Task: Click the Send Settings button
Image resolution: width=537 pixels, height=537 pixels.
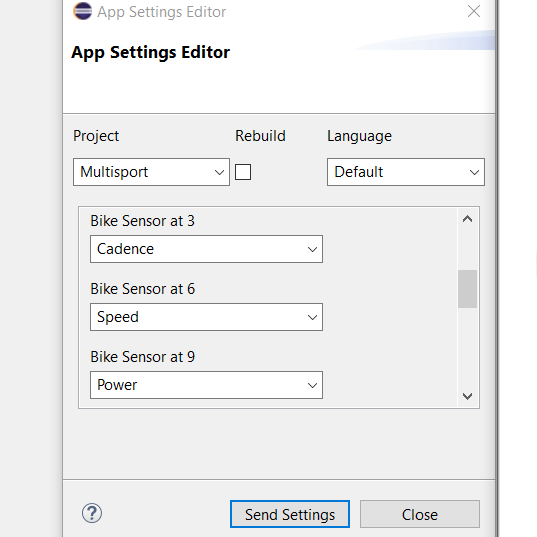Action: (x=290, y=514)
